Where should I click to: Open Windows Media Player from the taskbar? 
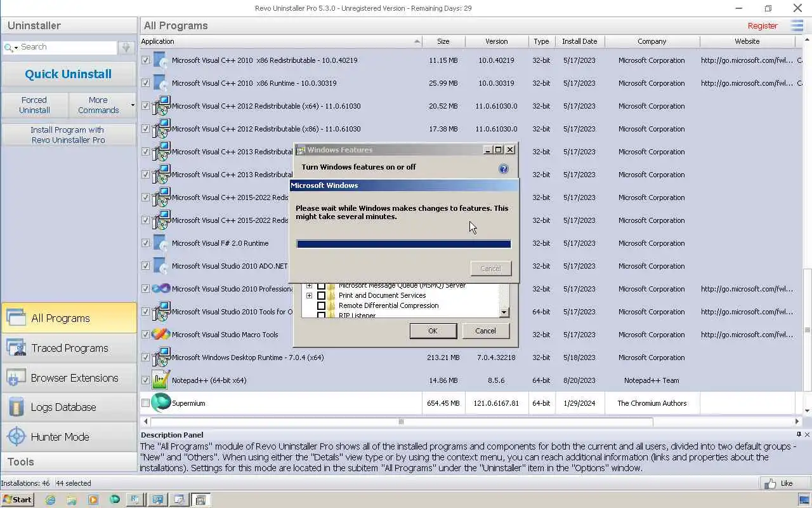(x=93, y=500)
